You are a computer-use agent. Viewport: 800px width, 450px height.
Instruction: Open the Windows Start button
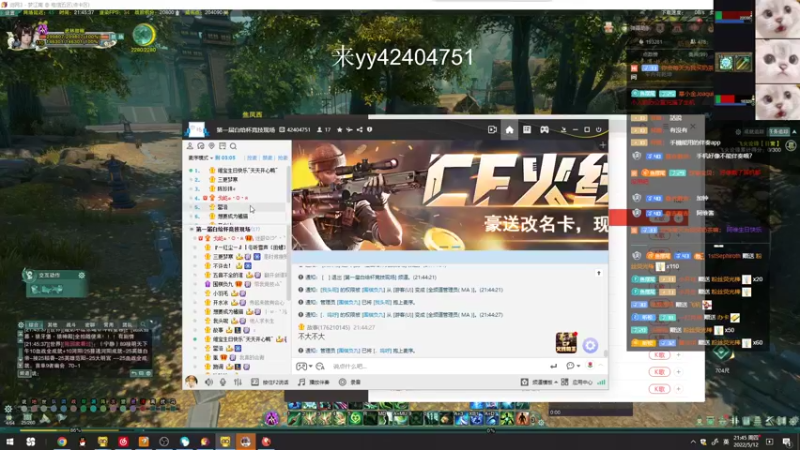[x=10, y=442]
